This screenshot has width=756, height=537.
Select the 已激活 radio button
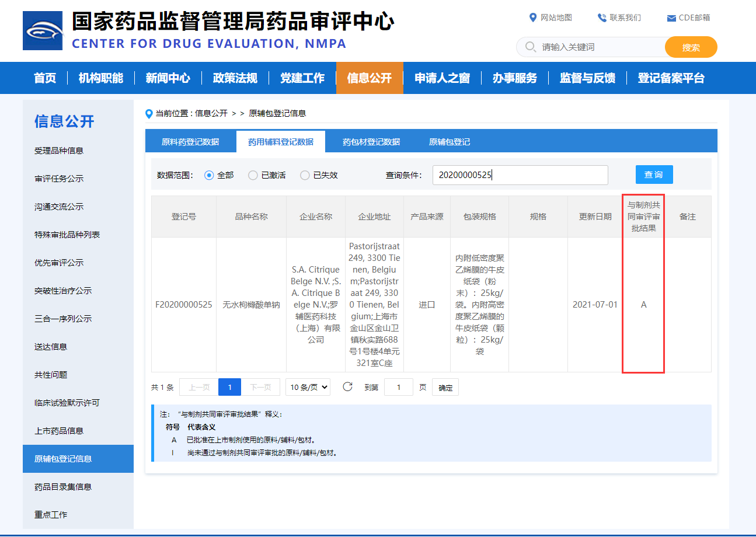click(x=252, y=175)
